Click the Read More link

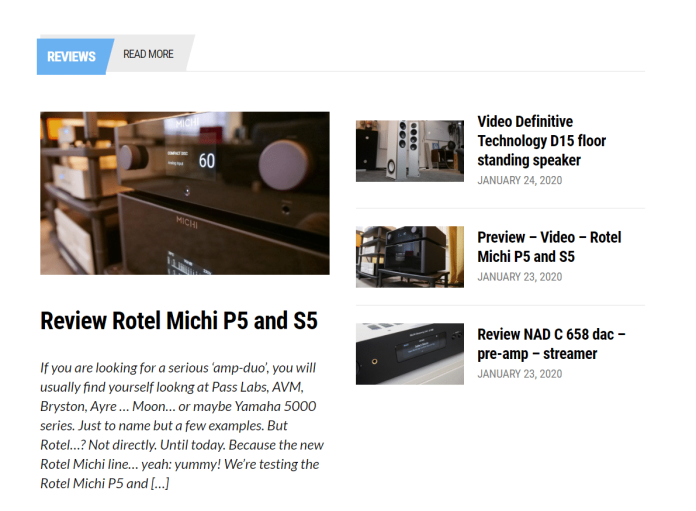point(148,54)
